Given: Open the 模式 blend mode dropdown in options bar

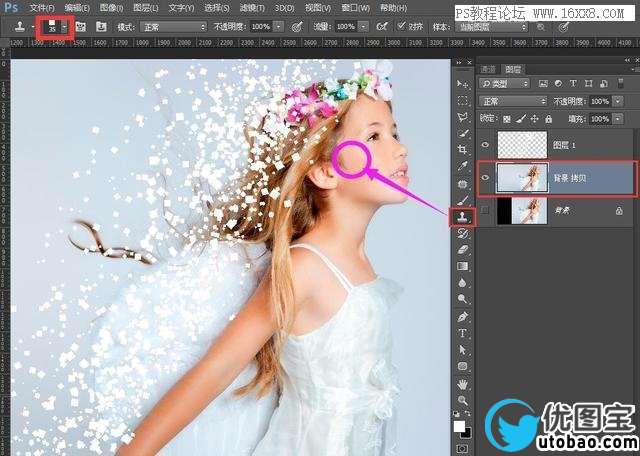Looking at the screenshot, I should click(x=172, y=25).
